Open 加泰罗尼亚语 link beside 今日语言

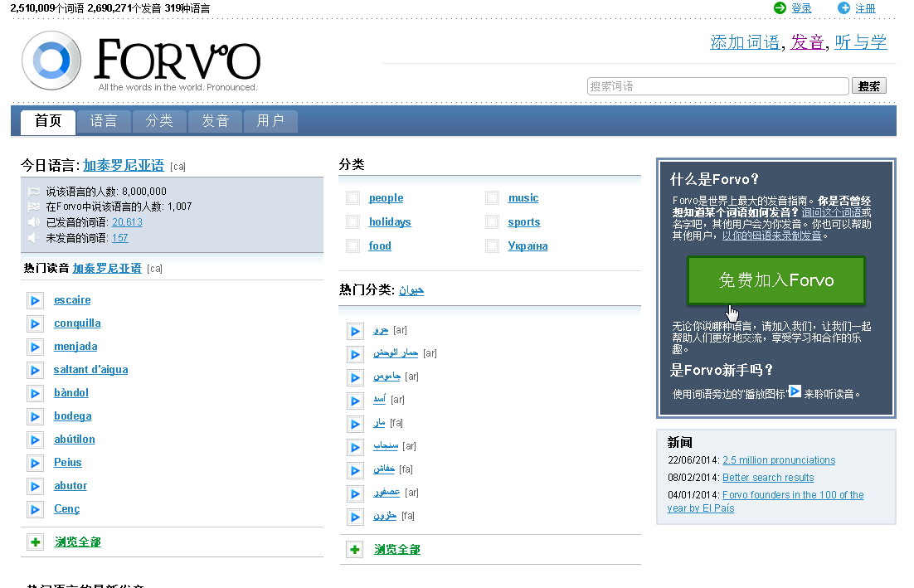[124, 166]
